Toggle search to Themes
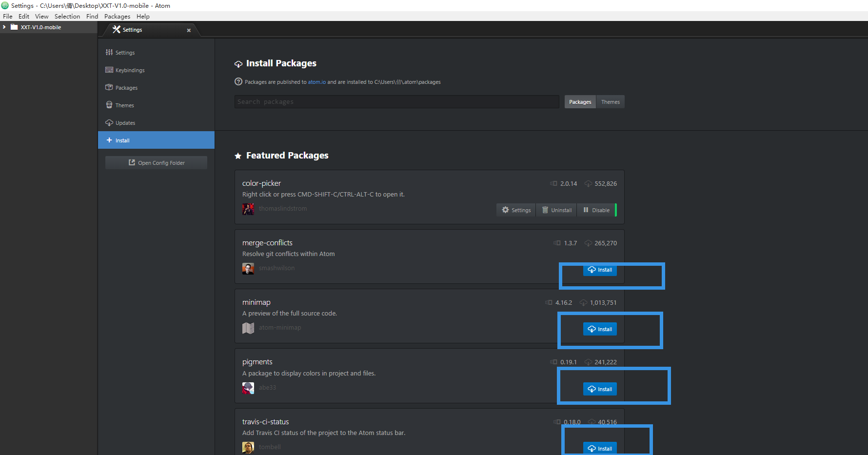This screenshot has height=455, width=868. [x=610, y=101]
